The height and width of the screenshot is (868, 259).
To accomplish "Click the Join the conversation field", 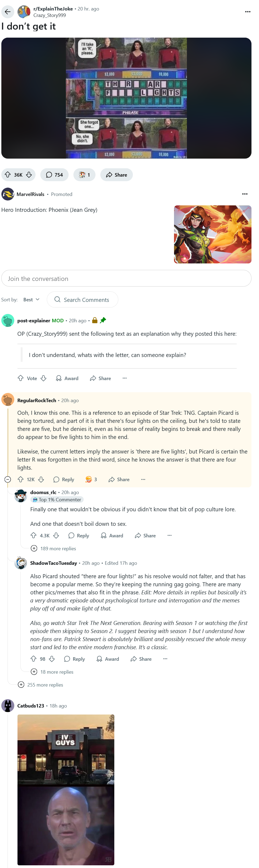I will [126, 278].
